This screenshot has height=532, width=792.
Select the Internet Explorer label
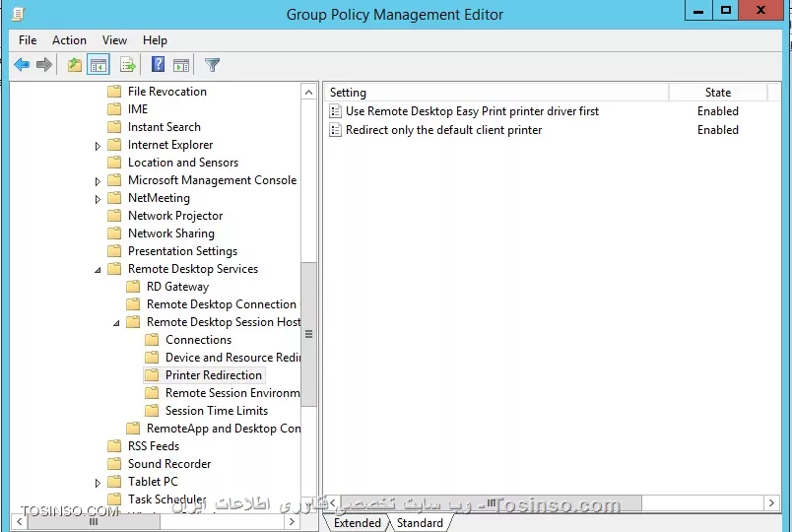170,145
